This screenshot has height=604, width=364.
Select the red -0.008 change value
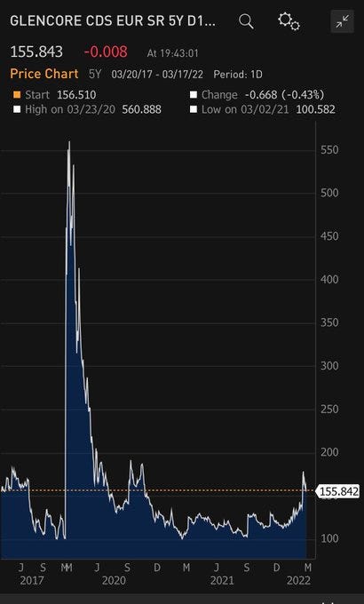tap(106, 52)
